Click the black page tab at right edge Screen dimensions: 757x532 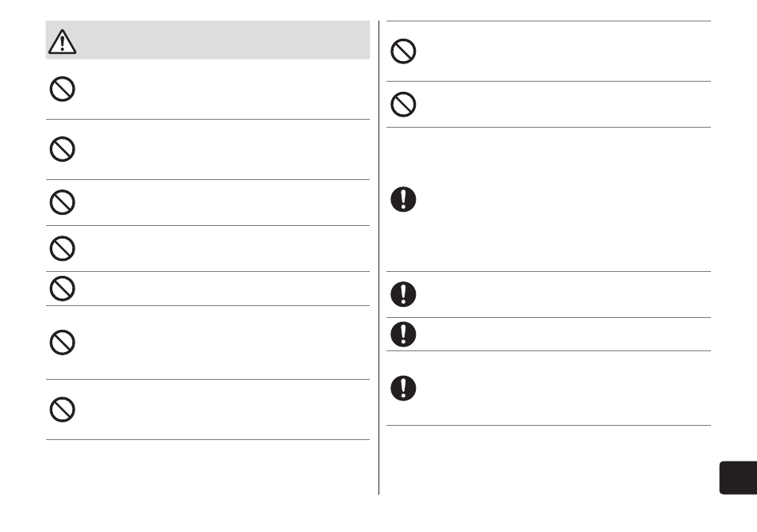[x=738, y=477]
